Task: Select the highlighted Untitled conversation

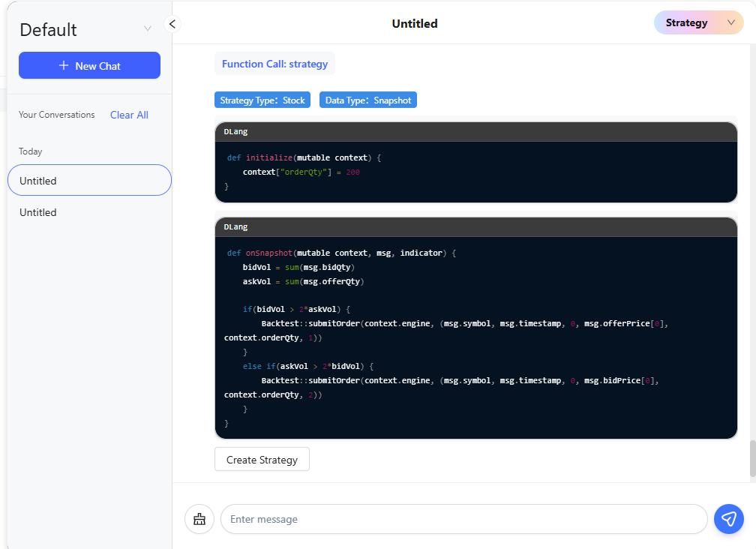Action: tap(89, 180)
